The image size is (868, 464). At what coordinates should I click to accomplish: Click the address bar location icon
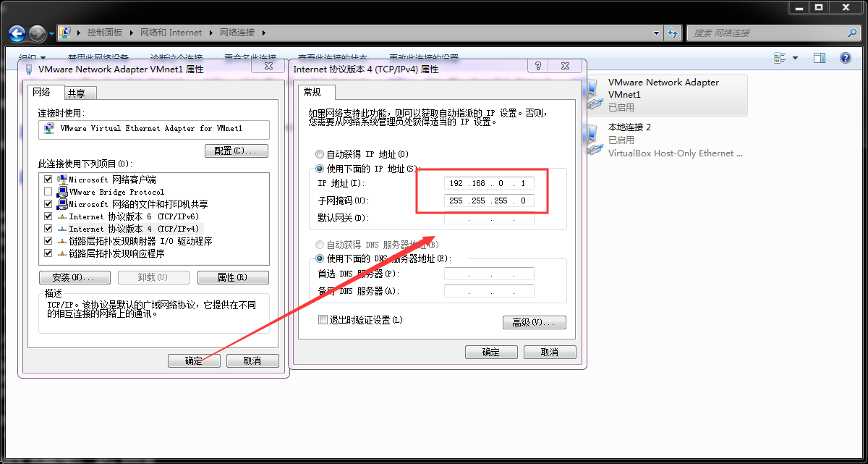pyautogui.click(x=65, y=33)
